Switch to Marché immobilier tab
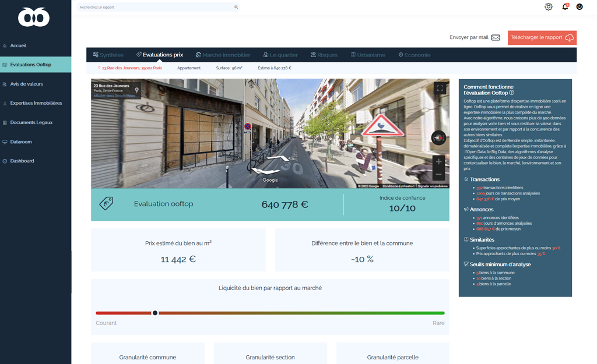This screenshot has height=364, width=597. pyautogui.click(x=223, y=55)
